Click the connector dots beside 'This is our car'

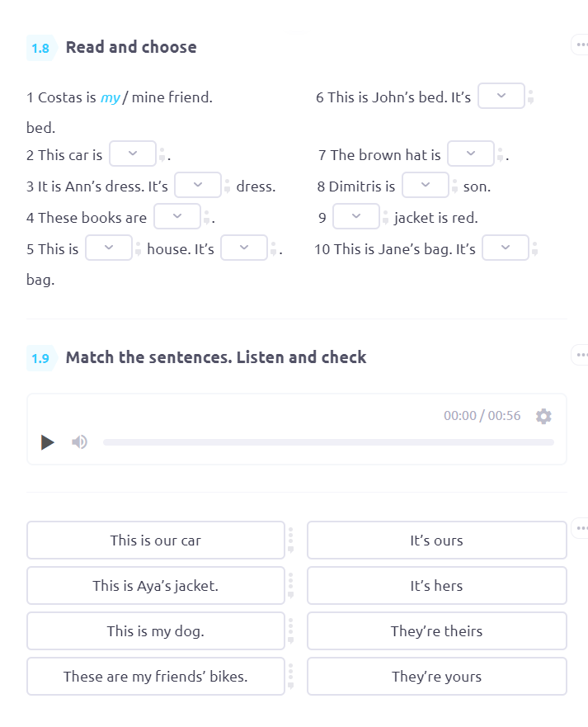pos(290,541)
